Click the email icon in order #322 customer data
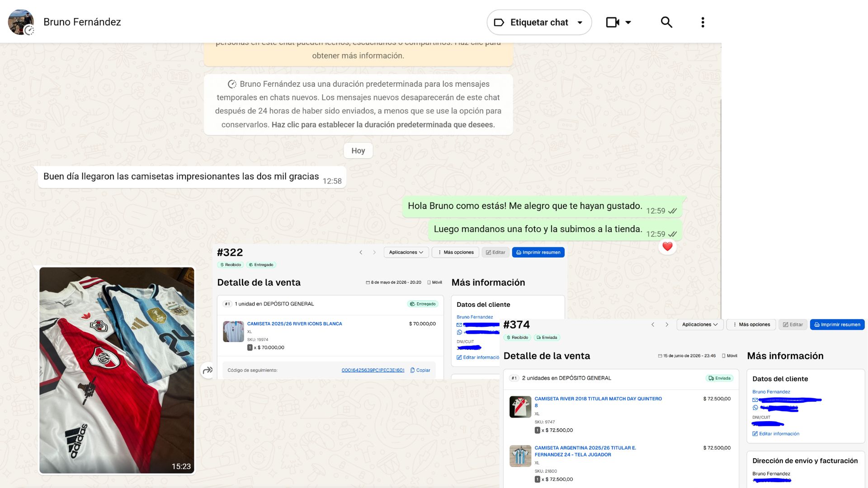The height and width of the screenshot is (488, 868). point(459,324)
